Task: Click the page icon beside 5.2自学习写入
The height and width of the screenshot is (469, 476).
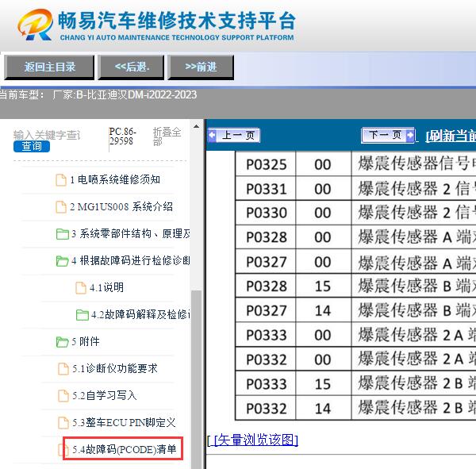Action: pos(63,396)
